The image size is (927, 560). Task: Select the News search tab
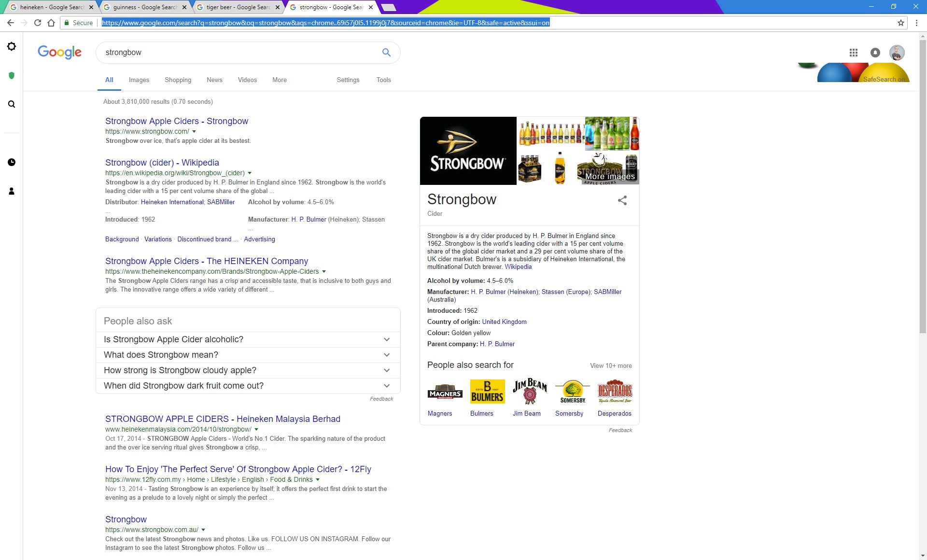[214, 80]
